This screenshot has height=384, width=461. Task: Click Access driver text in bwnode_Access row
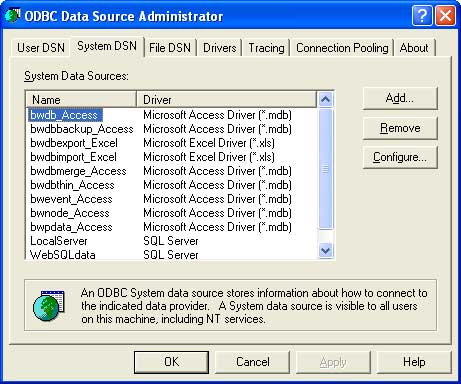click(x=217, y=213)
